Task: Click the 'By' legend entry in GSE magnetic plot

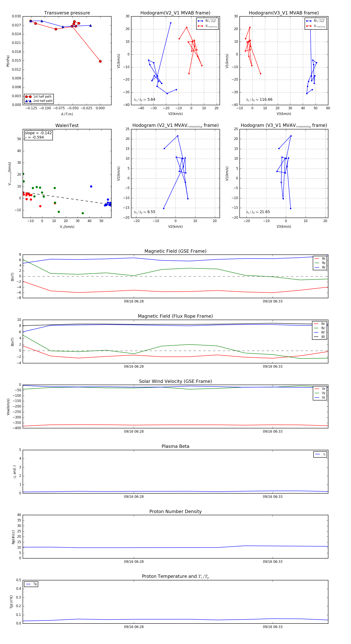Action: [320, 263]
